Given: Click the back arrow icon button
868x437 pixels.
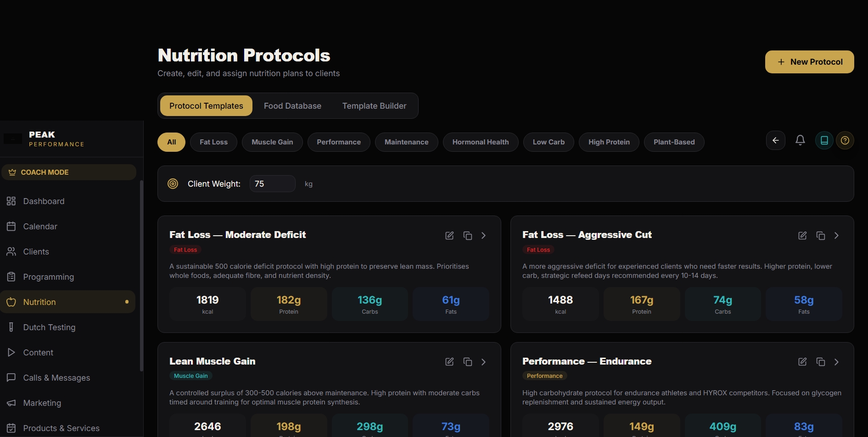Looking at the screenshot, I should coord(776,140).
